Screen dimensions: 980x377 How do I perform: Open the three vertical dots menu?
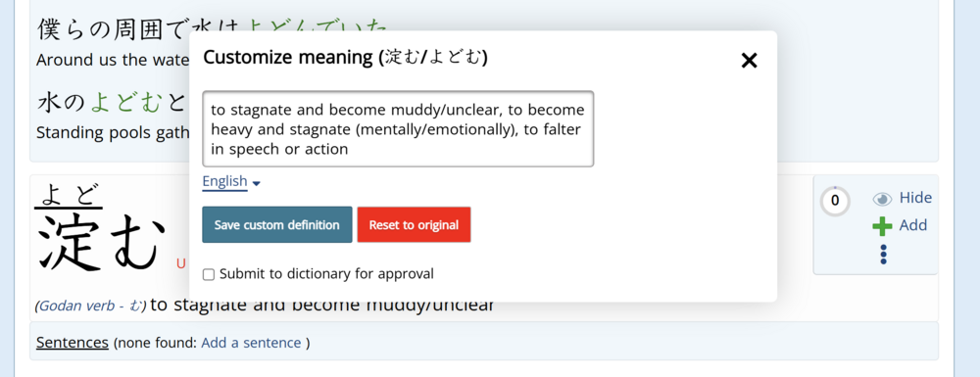tap(883, 254)
